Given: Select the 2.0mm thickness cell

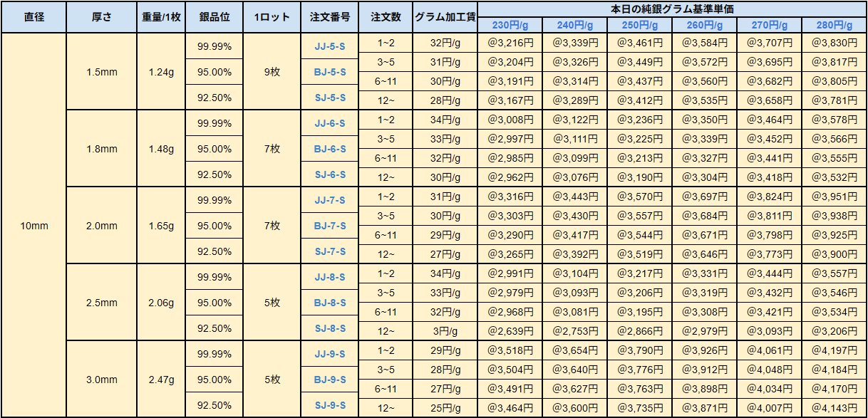Looking at the screenshot, I should click(x=101, y=226).
